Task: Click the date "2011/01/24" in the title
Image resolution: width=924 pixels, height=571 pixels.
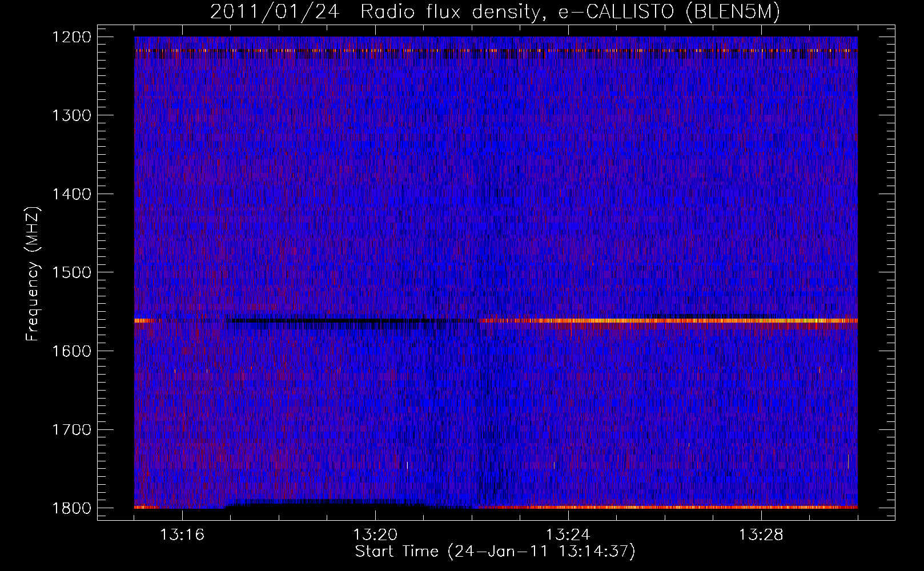Action: coord(275,12)
